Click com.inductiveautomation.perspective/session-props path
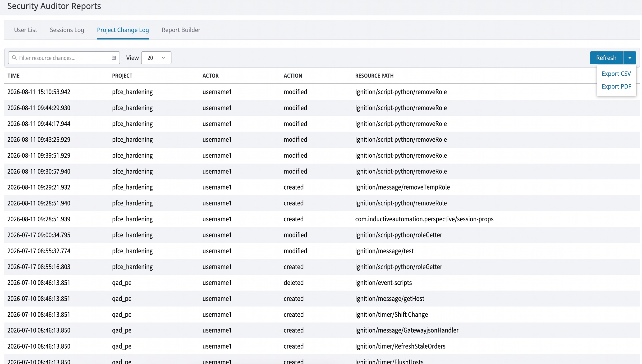The image size is (642, 364). point(424,219)
